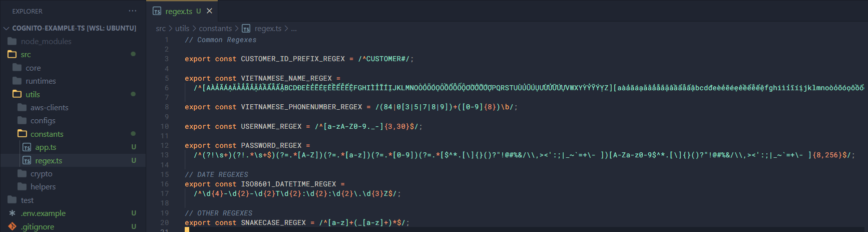Expand the aws-clients folder
868x232 pixels.
[49, 108]
